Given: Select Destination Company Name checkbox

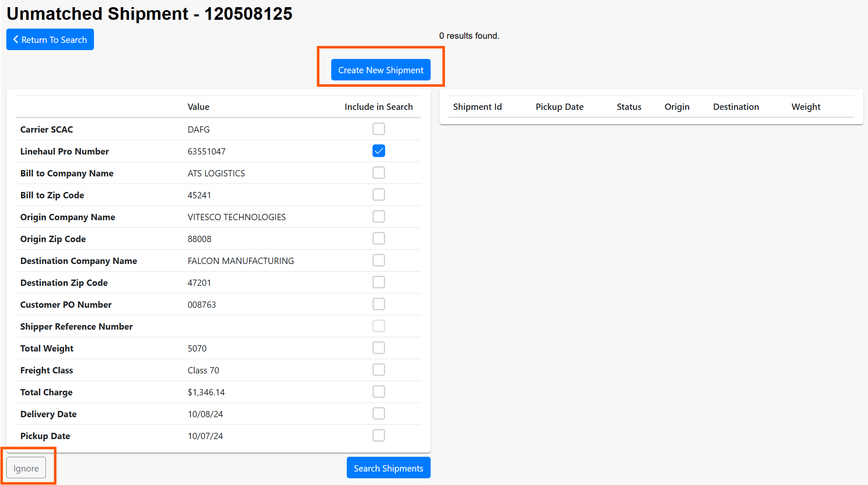Looking at the screenshot, I should tap(378, 260).
